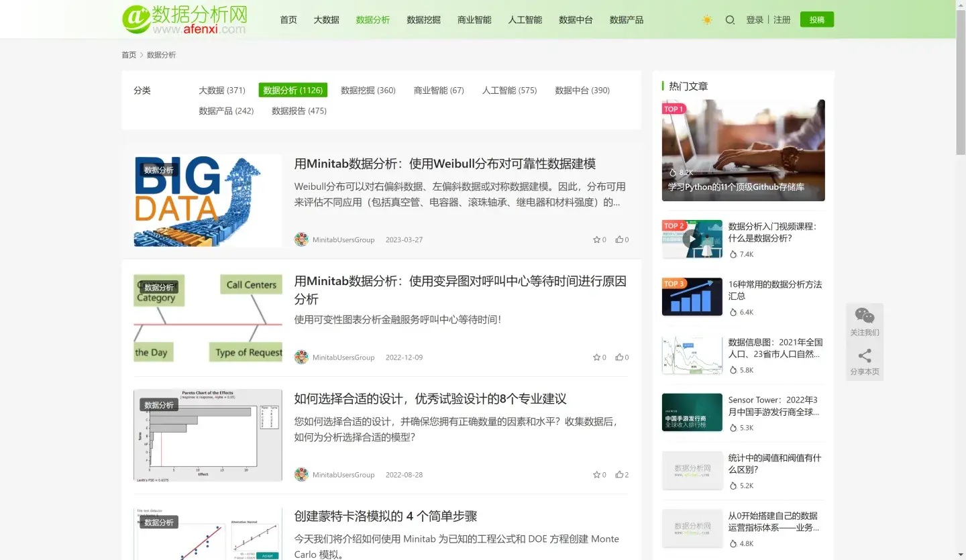
Task: Like the 呼叫中心等待时间 article thumbs-up
Action: pyautogui.click(x=619, y=357)
